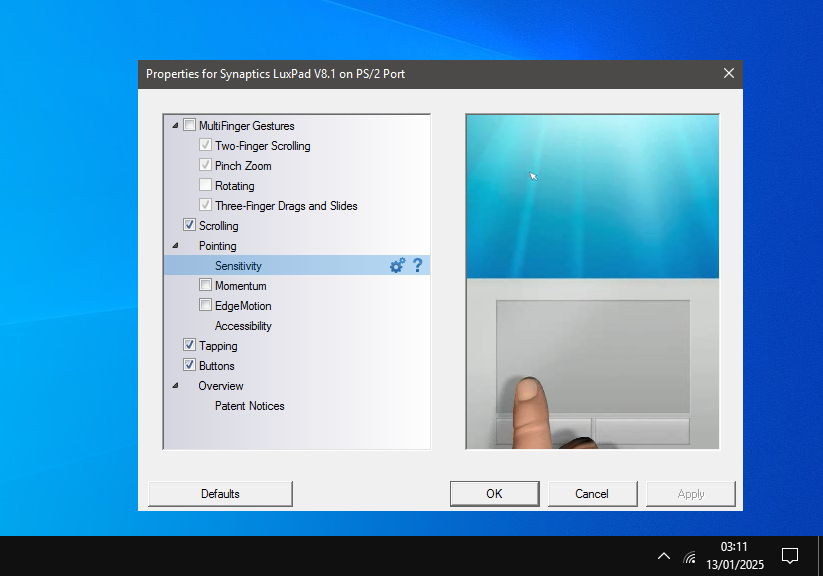Toggle Three-Finger Drags and Slides checkbox
823x576 pixels.
[205, 205]
